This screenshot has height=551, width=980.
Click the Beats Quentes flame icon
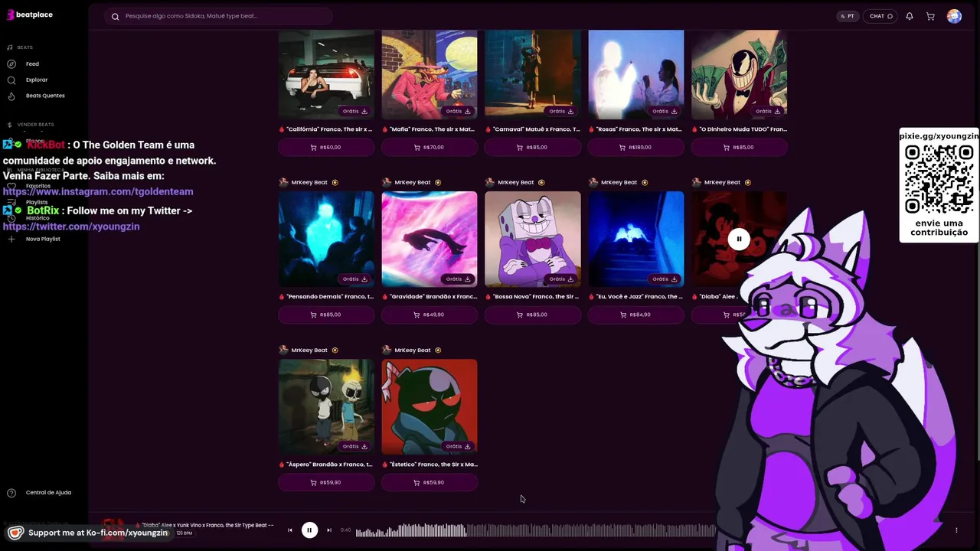(x=11, y=96)
